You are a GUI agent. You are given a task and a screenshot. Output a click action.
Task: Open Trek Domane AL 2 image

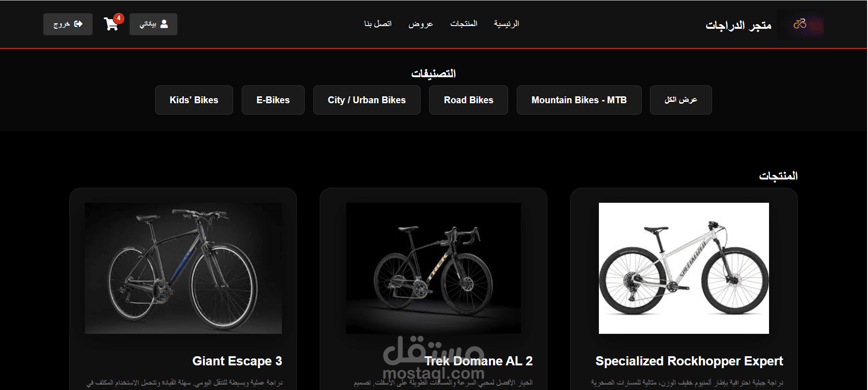433,268
